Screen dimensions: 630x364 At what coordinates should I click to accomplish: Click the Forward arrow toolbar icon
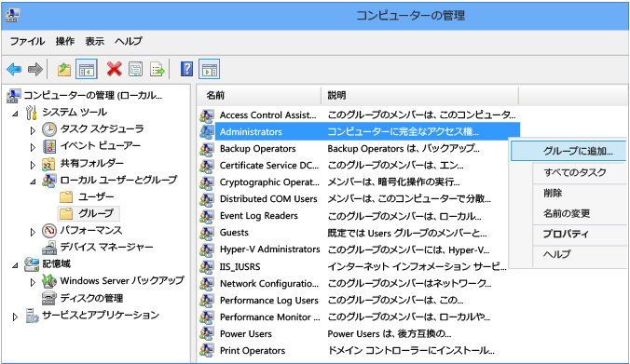coord(35,70)
